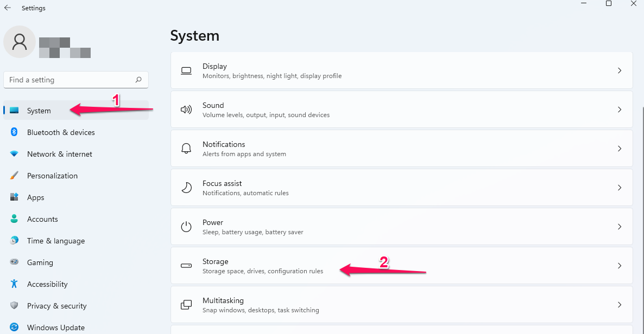The height and width of the screenshot is (334, 644).
Task: Click the System monitor icon in sidebar
Action: click(14, 111)
